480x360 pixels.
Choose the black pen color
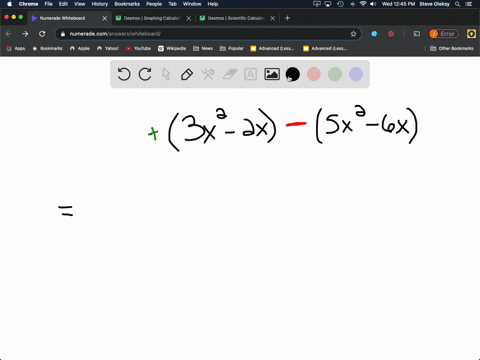pyautogui.click(x=293, y=74)
